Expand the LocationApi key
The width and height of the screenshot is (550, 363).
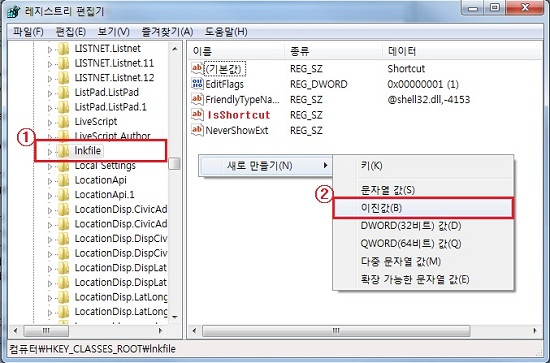point(50,181)
